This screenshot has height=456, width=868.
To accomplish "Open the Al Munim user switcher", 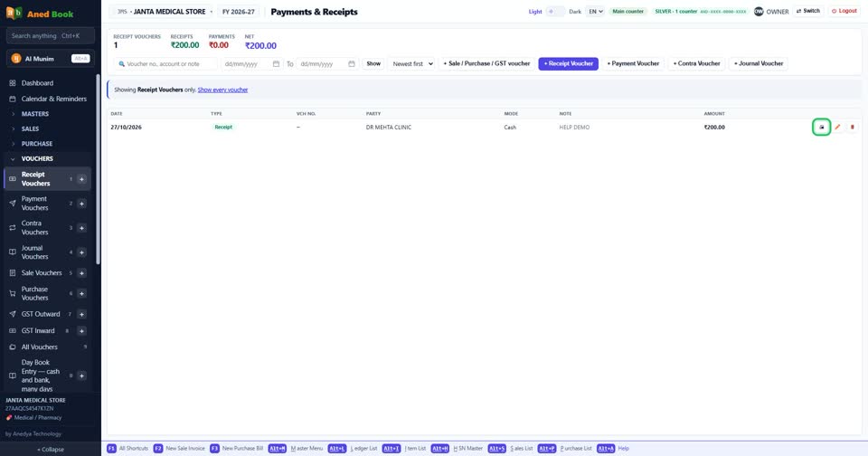I will pos(50,59).
